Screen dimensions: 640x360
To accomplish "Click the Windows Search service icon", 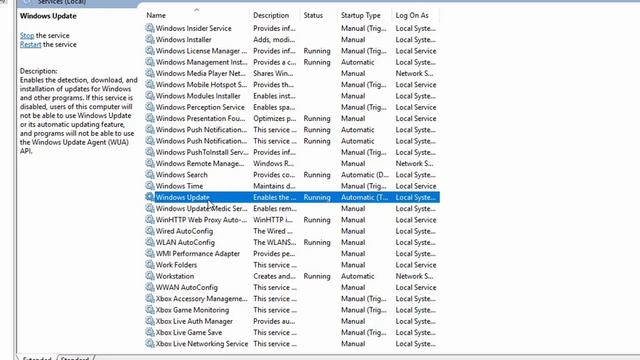I will (150, 174).
